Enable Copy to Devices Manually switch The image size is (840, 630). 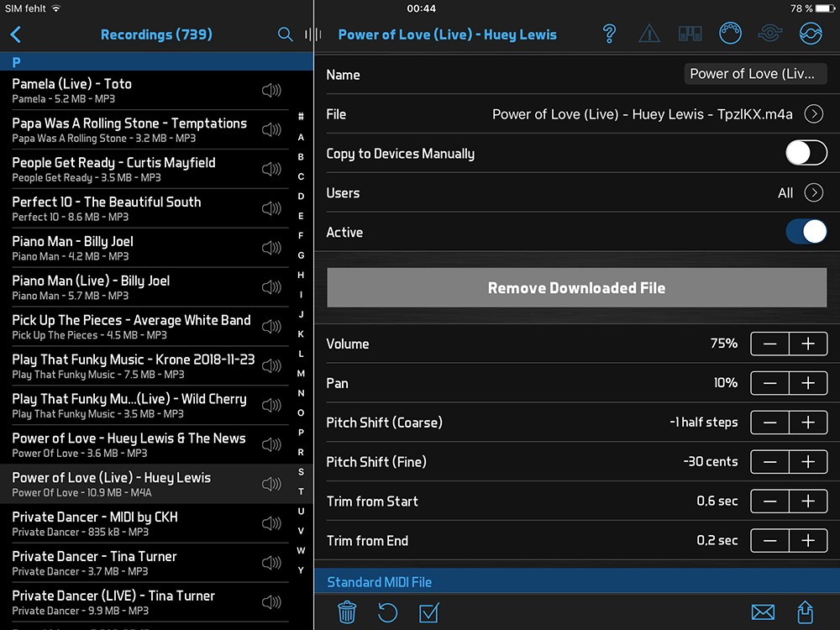pos(806,153)
